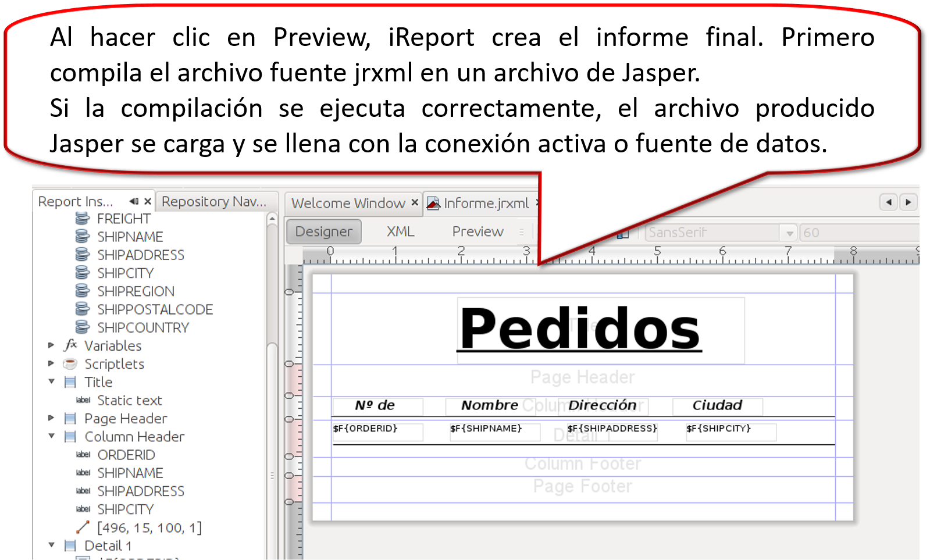The height and width of the screenshot is (560, 930).
Task: Select the SHIPCOUNTRY field in tree
Action: 143,327
